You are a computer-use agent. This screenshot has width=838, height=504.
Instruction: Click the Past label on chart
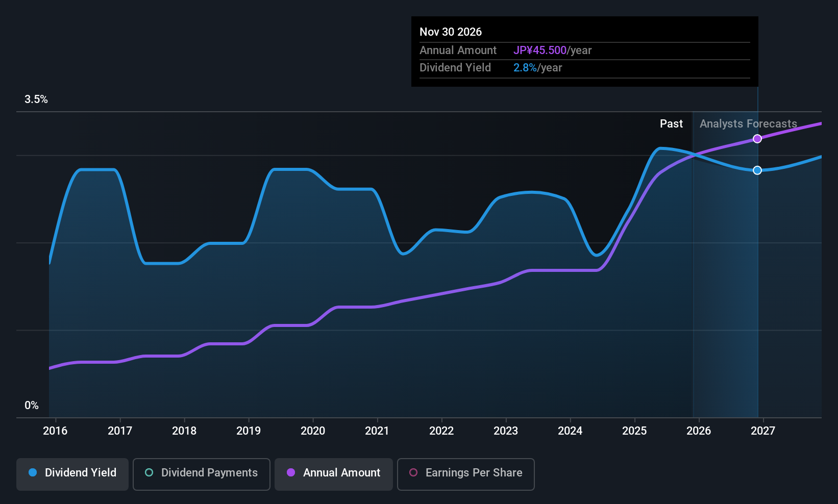[x=671, y=124]
